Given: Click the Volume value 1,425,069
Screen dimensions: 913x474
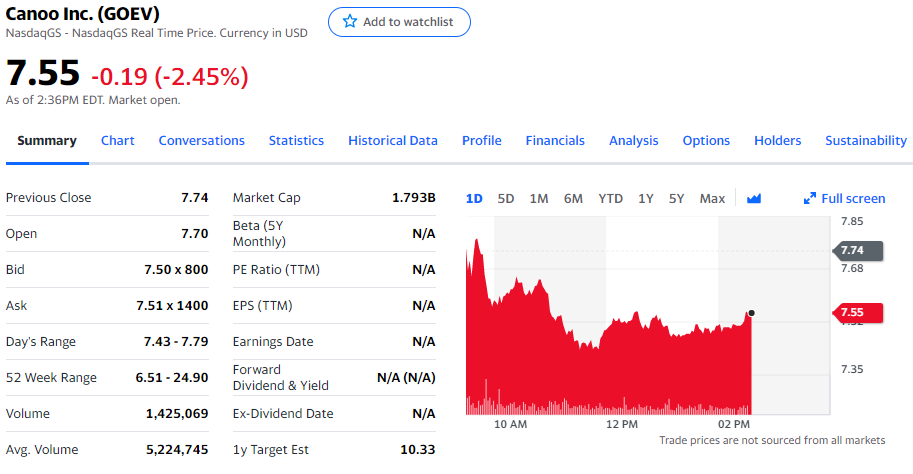Looking at the screenshot, I should 177,414.
